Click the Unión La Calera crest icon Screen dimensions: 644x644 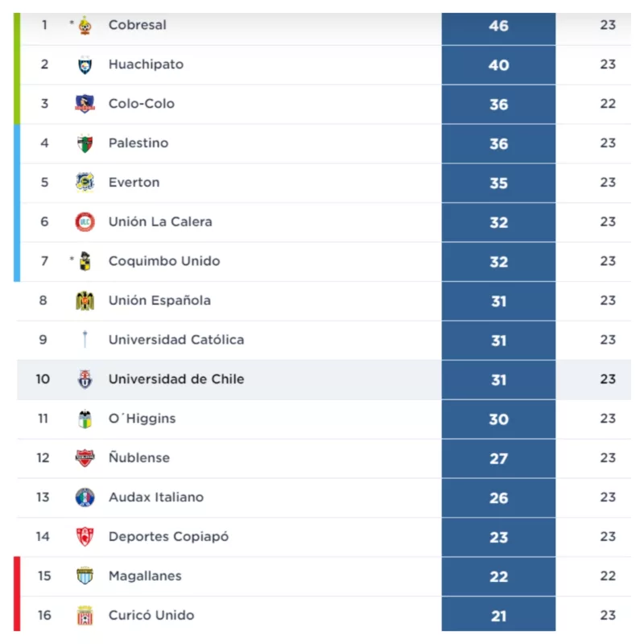pyautogui.click(x=85, y=222)
